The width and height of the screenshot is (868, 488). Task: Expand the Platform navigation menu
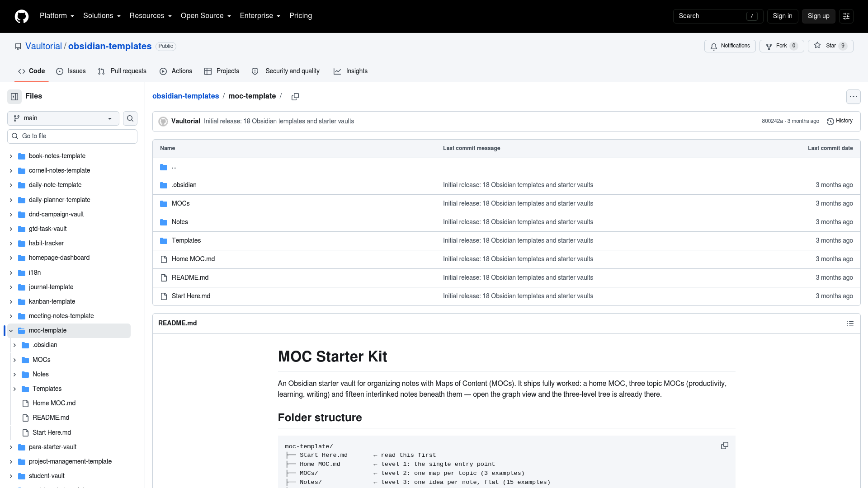point(57,16)
